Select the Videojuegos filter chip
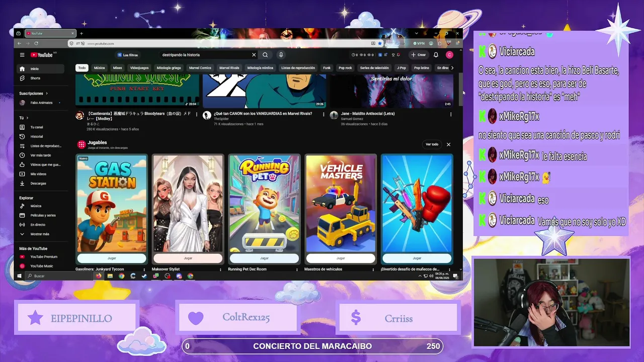The height and width of the screenshot is (362, 644). click(139, 68)
